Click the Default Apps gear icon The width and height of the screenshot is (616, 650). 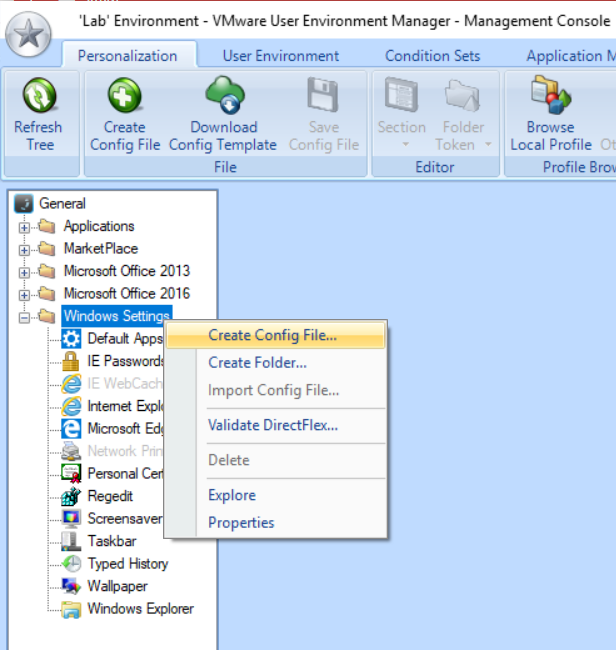coord(71,339)
